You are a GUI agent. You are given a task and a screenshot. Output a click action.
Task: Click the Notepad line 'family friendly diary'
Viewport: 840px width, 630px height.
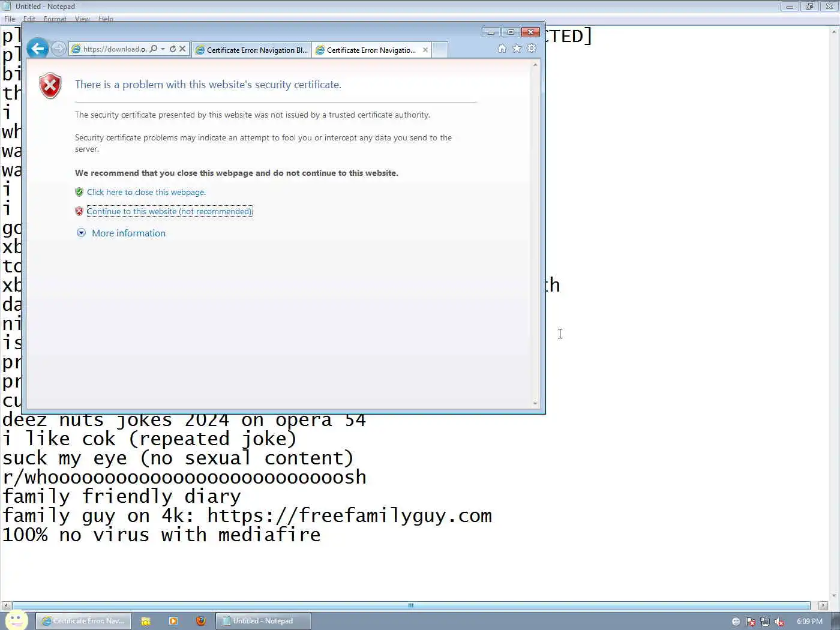coord(122,497)
